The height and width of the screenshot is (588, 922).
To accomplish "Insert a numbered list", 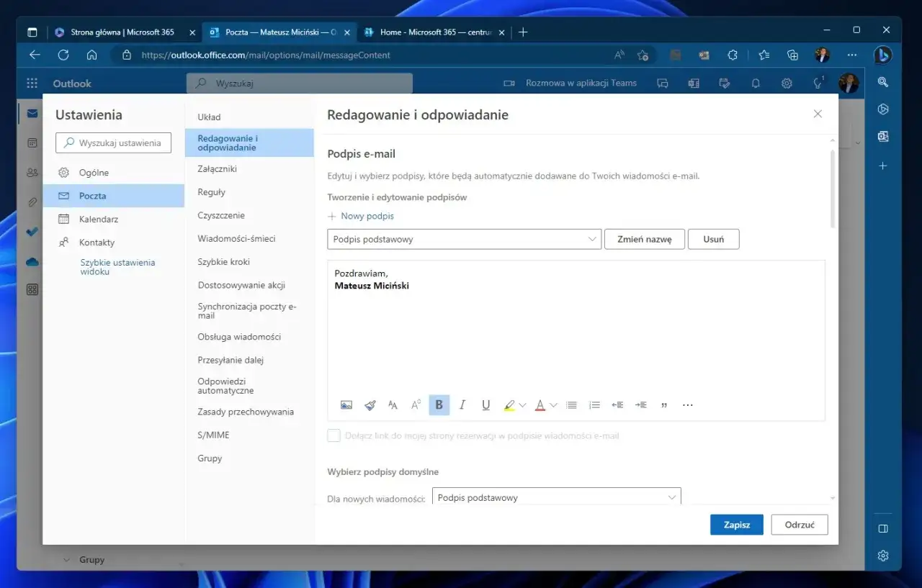I will 594,405.
